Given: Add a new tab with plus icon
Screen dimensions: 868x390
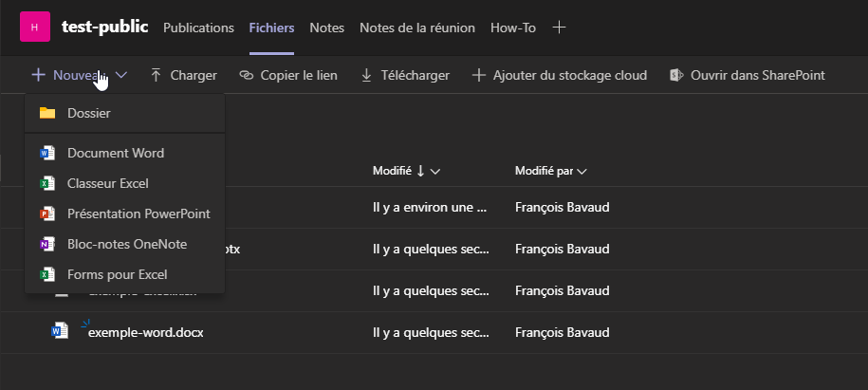Looking at the screenshot, I should [x=560, y=28].
